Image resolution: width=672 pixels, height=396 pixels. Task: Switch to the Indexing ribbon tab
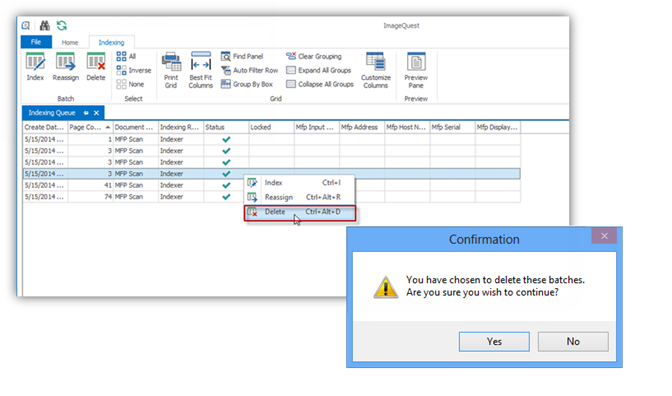pos(111,42)
